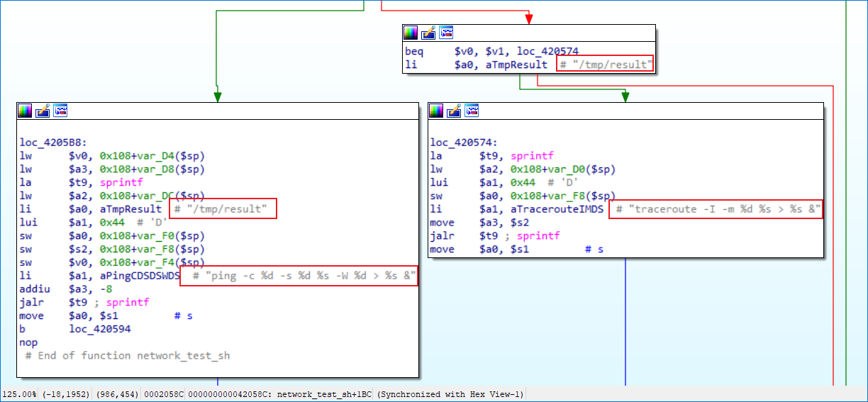This screenshot has width=868, height=402.
Task: Click the 0002058C offset in status bar
Action: coord(164,394)
